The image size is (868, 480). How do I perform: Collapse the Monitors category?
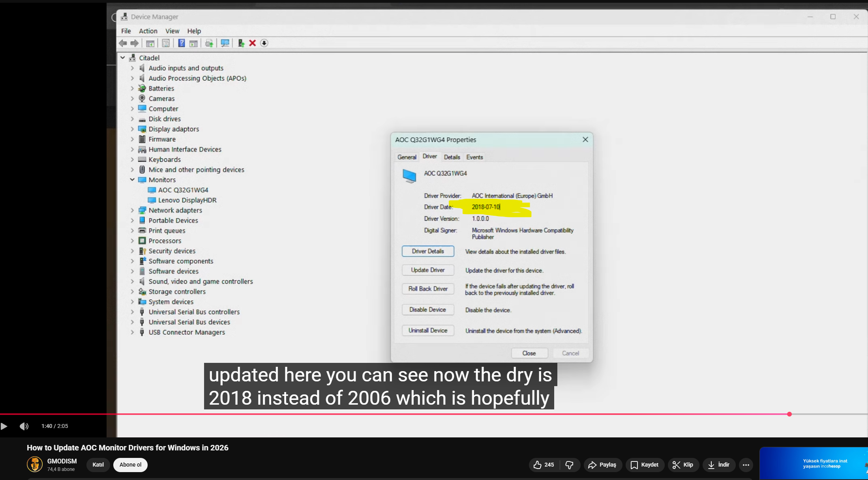click(x=133, y=179)
